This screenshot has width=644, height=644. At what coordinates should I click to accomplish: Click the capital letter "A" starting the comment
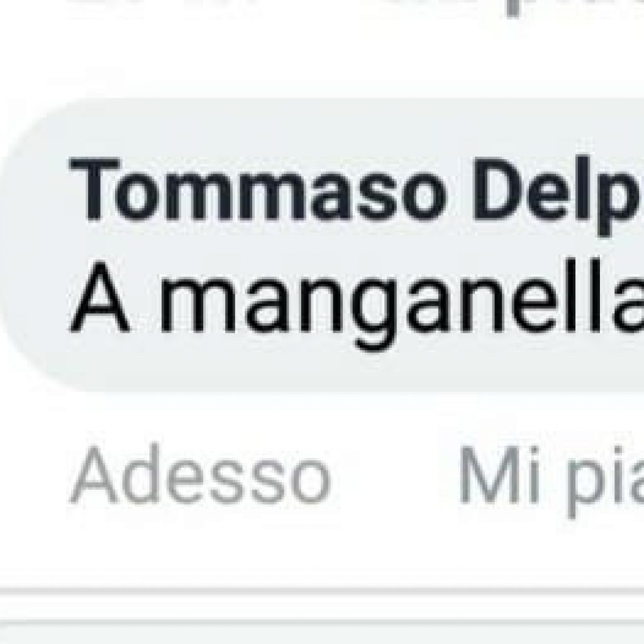tap(99, 296)
